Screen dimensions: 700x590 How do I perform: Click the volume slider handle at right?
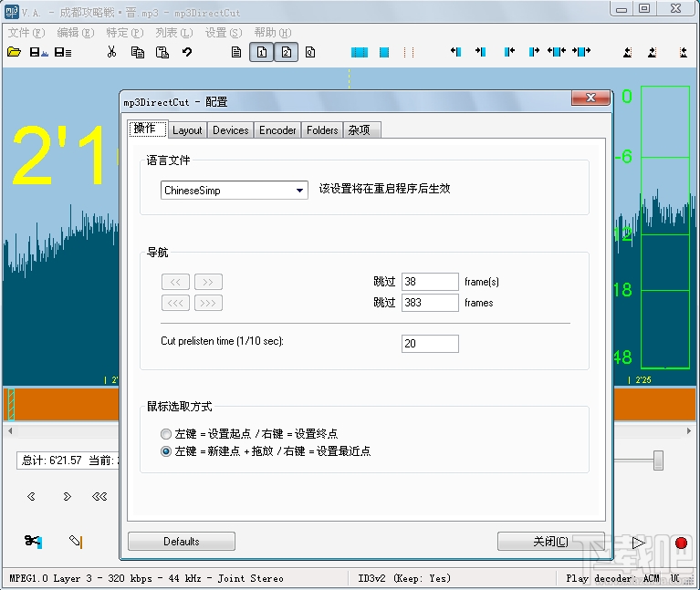pyautogui.click(x=658, y=461)
